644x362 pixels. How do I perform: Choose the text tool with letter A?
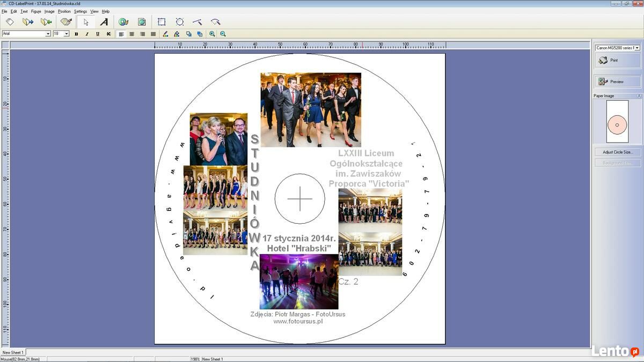[x=104, y=22]
